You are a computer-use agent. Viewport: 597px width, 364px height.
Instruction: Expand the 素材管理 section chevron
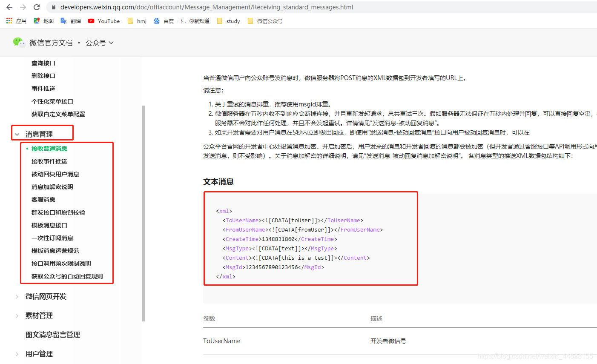17,316
